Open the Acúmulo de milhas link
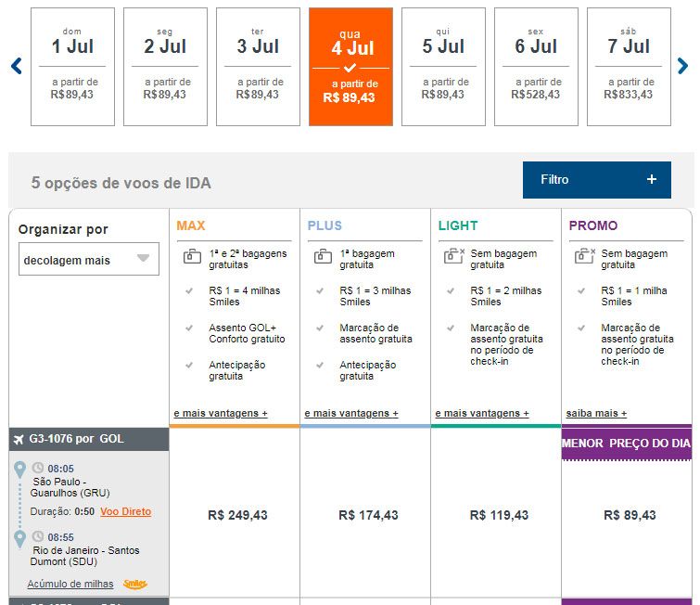Image resolution: width=700 pixels, height=605 pixels. (x=70, y=584)
